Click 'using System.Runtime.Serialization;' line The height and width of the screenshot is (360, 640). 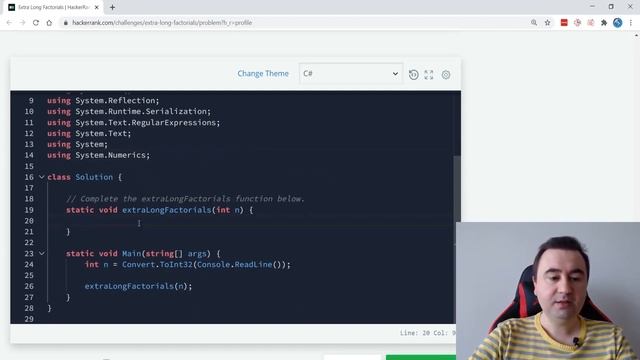[129, 111]
